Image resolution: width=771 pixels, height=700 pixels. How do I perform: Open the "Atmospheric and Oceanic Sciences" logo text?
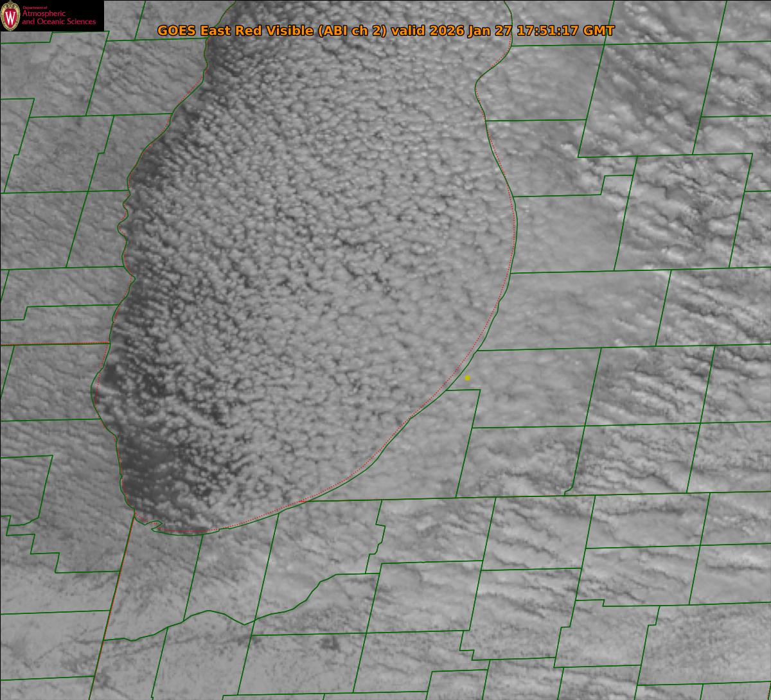(58, 19)
